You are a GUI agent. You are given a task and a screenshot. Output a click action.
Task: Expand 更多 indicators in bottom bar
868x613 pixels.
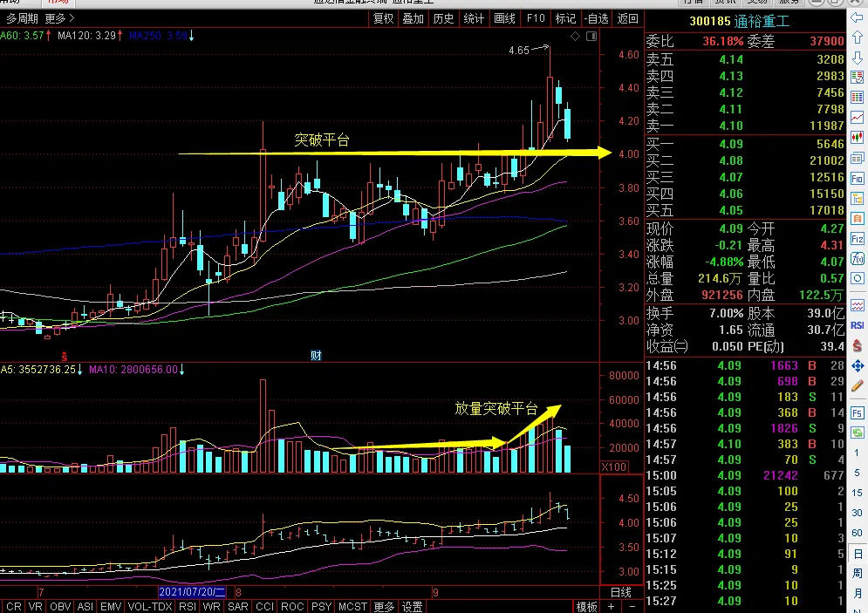384,607
